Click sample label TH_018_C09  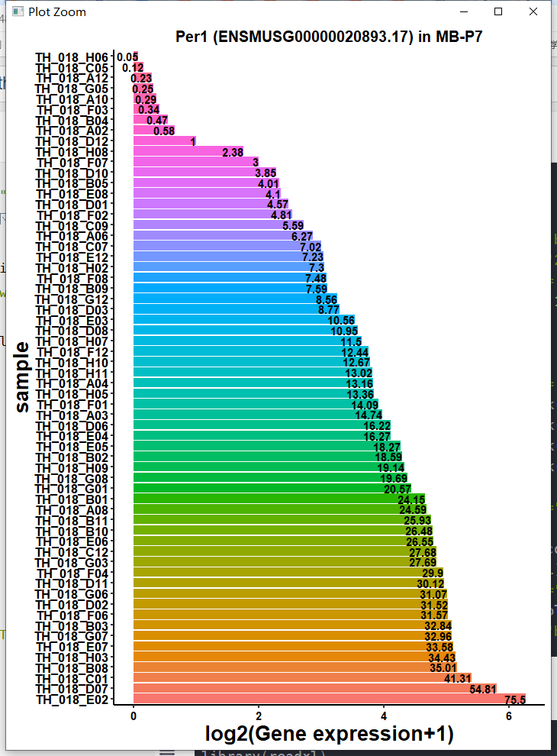72,226
